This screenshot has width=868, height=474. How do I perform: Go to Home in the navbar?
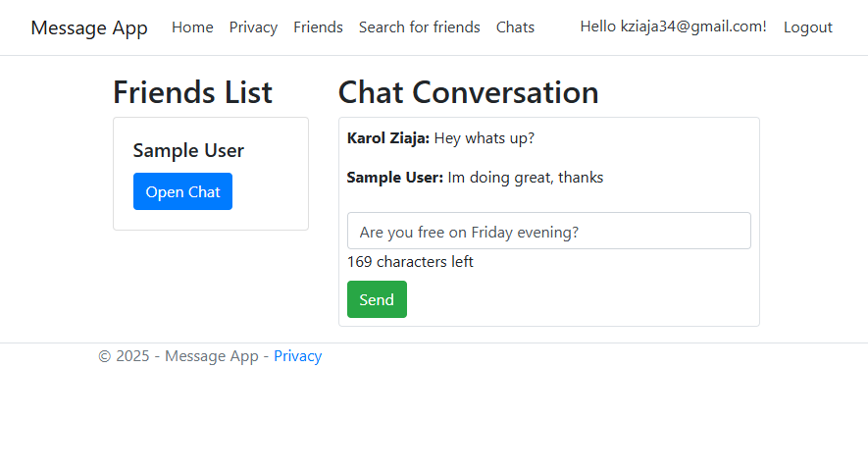click(x=192, y=27)
